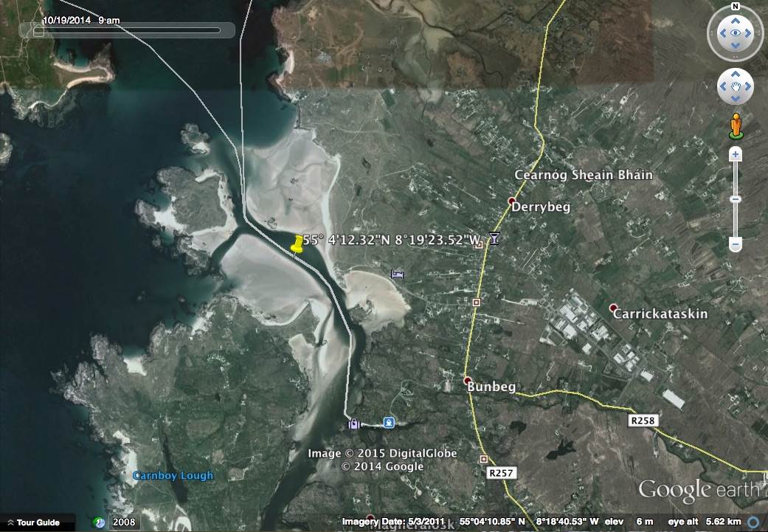Click the eye icon on the look joystick
Image resolution: width=768 pixels, height=532 pixels.
(735, 34)
